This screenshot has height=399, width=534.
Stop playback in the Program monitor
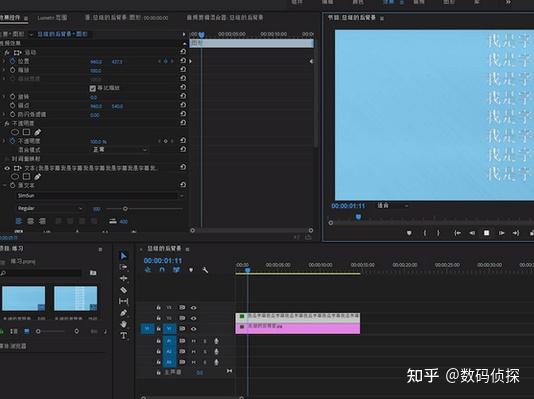tap(487, 233)
